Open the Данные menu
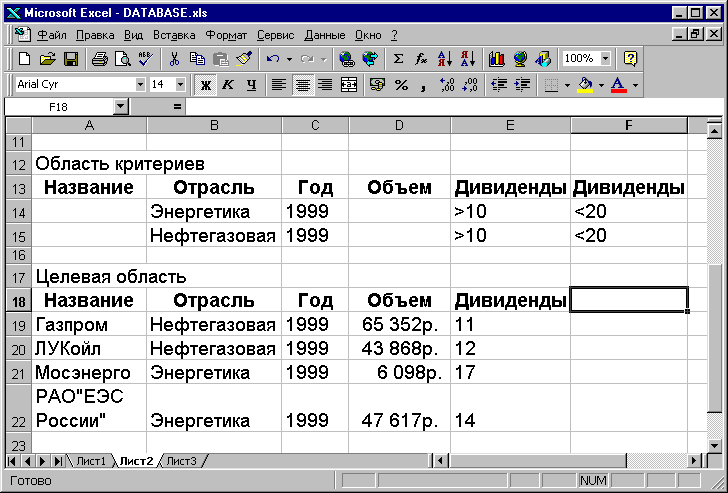The image size is (728, 493). [325, 35]
